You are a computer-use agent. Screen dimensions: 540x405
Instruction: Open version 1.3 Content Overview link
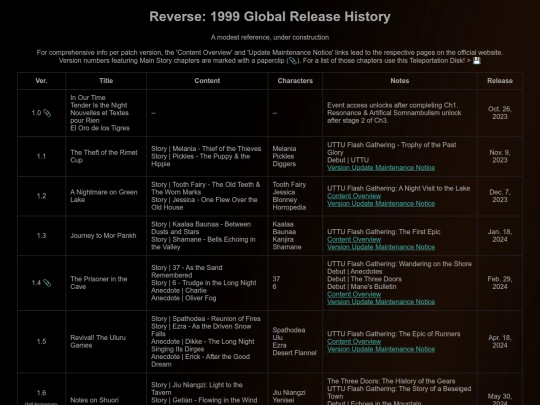point(354,239)
